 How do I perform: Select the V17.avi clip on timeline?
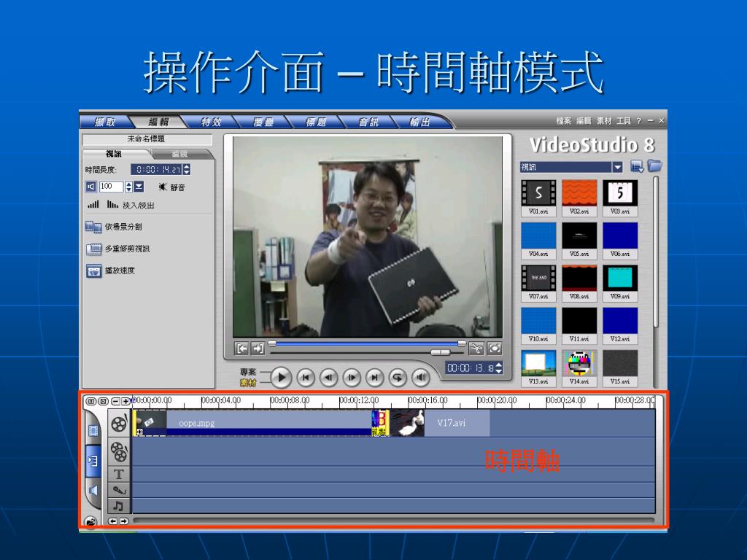(440, 423)
